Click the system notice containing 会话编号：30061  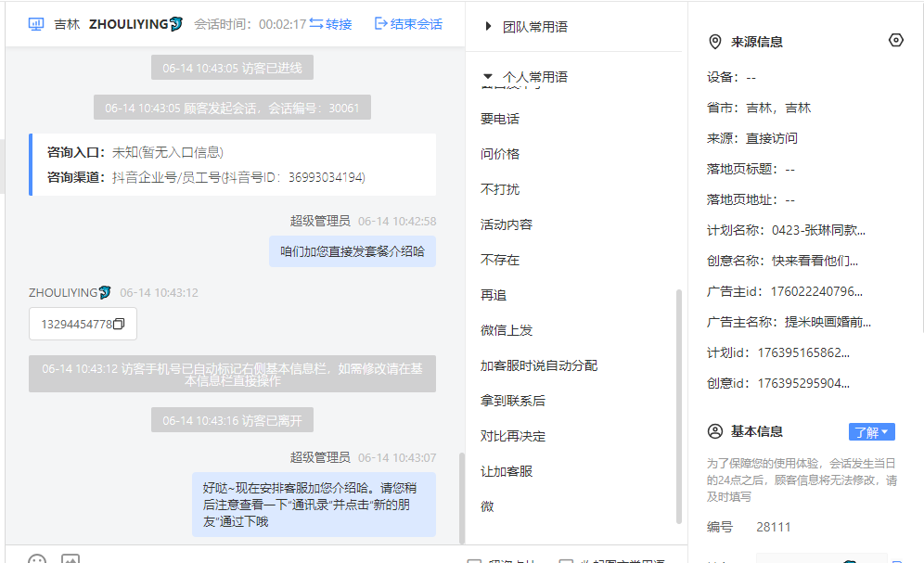[232, 108]
